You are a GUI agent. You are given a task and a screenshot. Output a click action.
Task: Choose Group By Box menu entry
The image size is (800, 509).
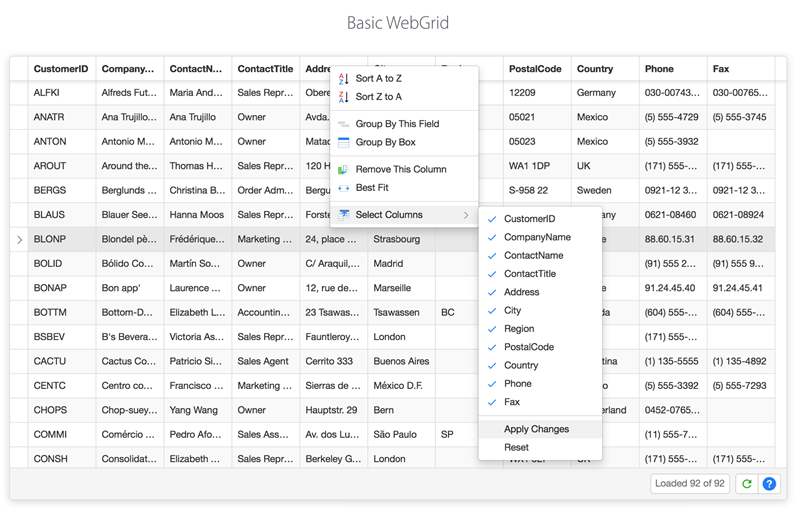pyautogui.click(x=385, y=143)
